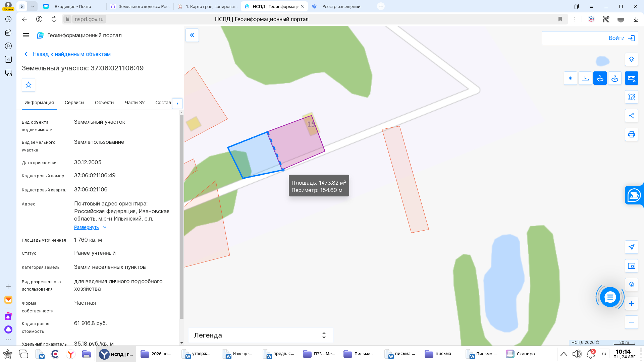Switch to the Карта град. зонирования browser tab
The width and height of the screenshot is (644, 362).
pos(207,6)
